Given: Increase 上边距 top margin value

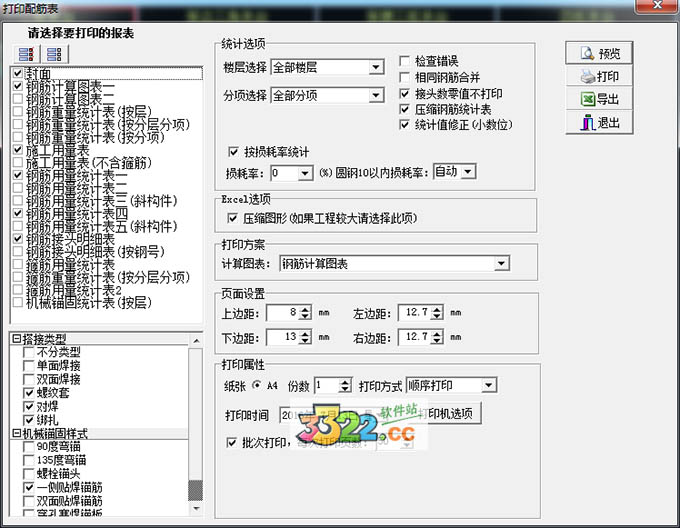Looking at the screenshot, I should [x=305, y=309].
